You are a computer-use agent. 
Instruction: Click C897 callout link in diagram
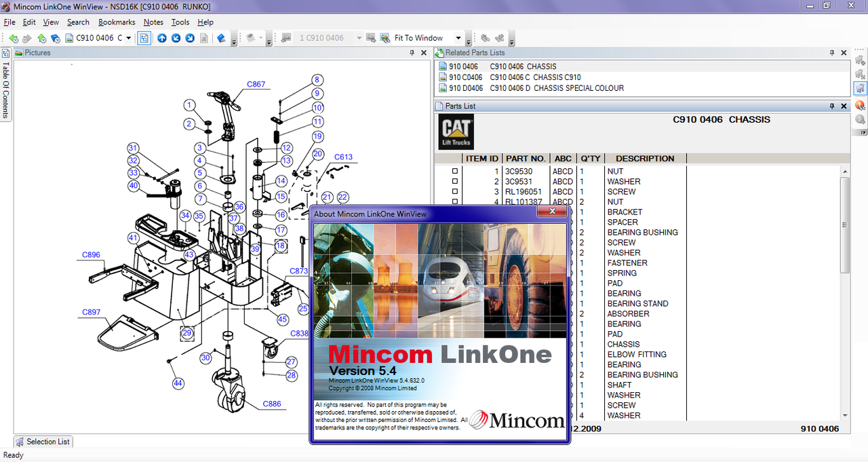coord(91,313)
